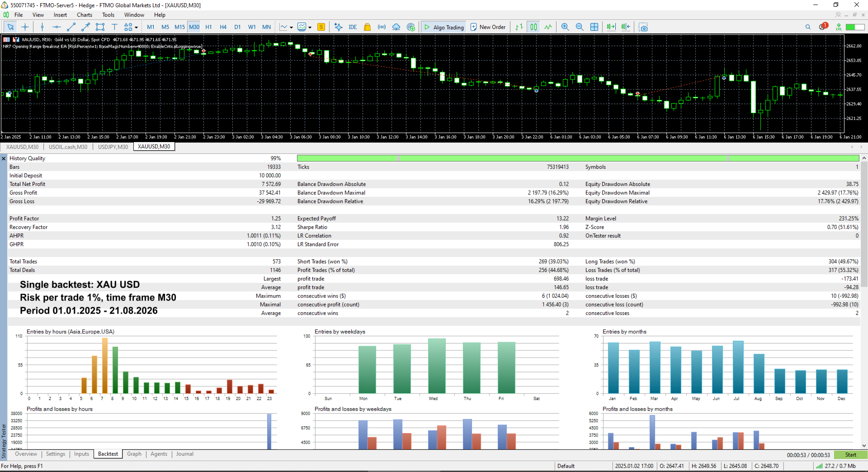Select the Total Net Profit value 7 572.69

point(271,184)
